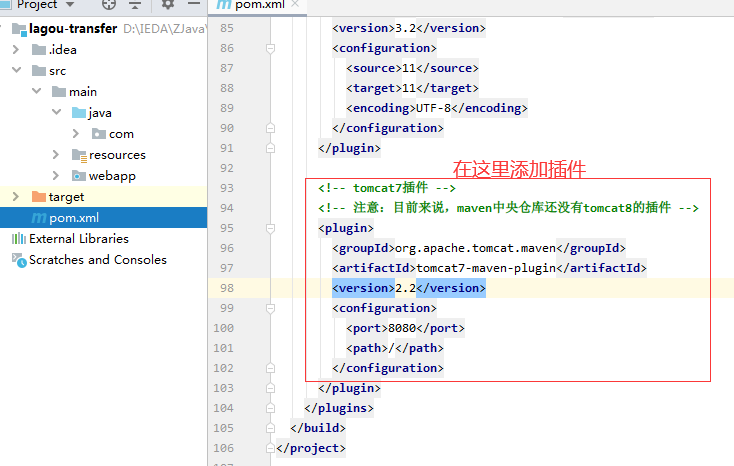
Task: Fold the configuration block at line 99
Action: [270, 308]
